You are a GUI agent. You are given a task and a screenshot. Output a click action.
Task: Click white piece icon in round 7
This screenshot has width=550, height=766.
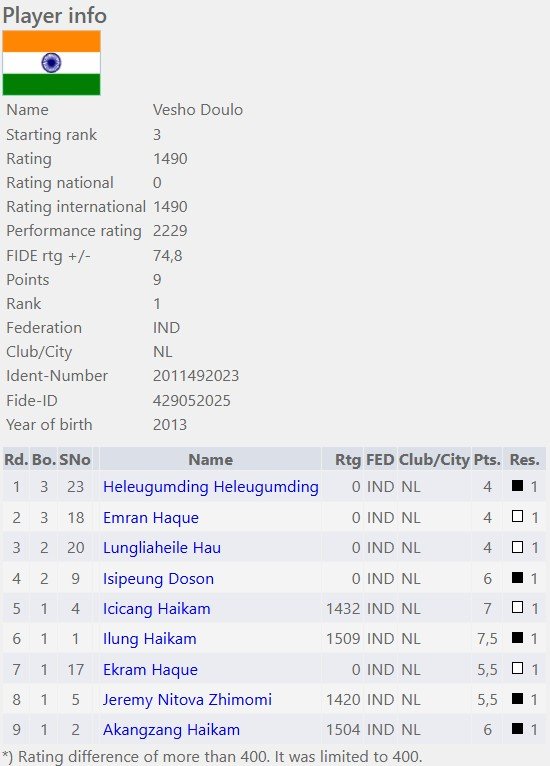[517, 668]
